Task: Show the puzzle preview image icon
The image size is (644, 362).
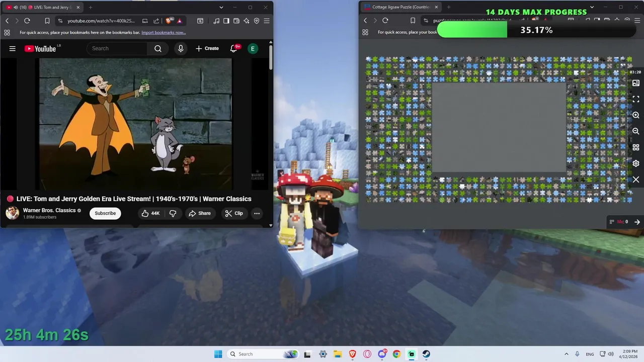Action: [636, 83]
